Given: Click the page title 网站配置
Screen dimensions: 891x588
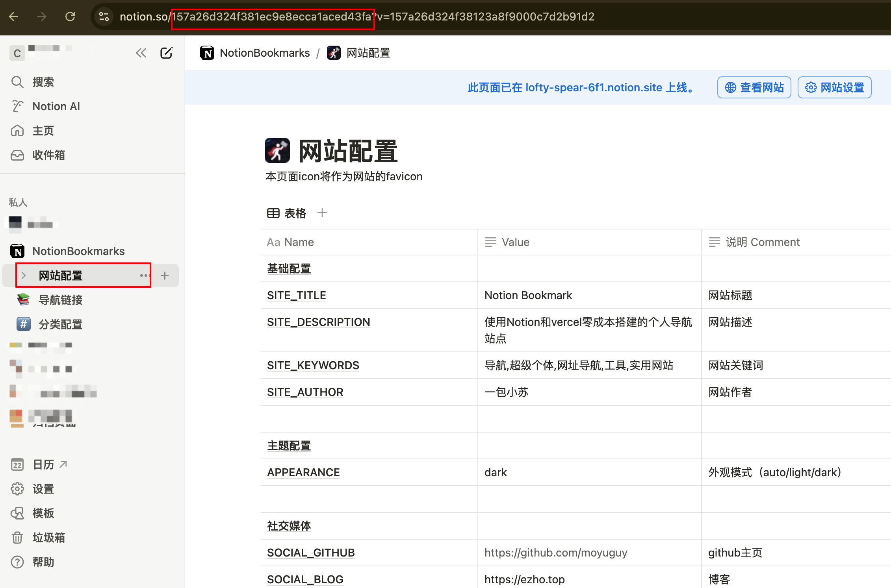Looking at the screenshot, I should (x=348, y=151).
